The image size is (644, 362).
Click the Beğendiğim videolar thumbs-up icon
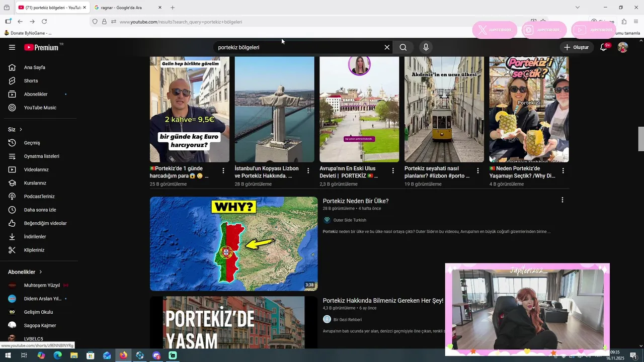[x=12, y=223]
